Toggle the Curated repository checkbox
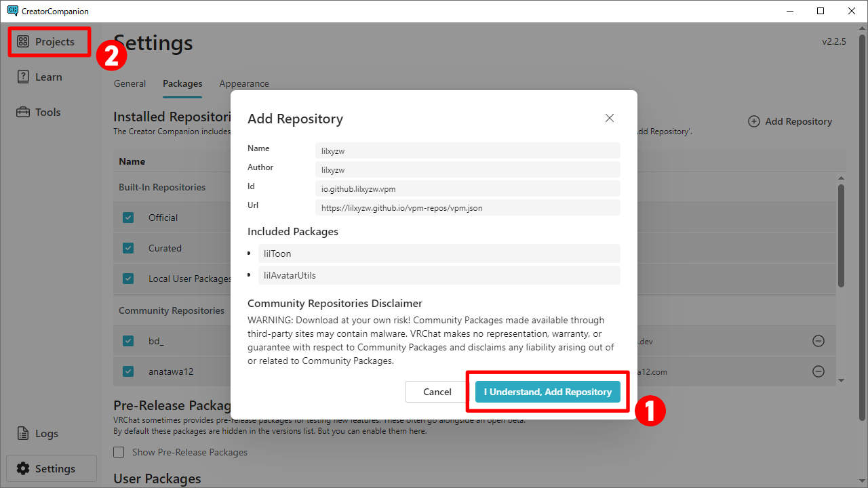 point(128,248)
